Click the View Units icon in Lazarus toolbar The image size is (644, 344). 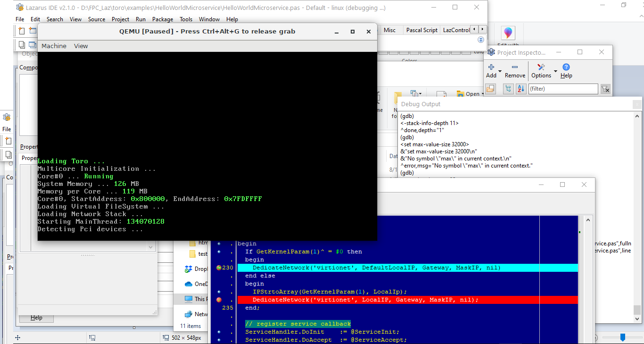pyautogui.click(x=21, y=45)
